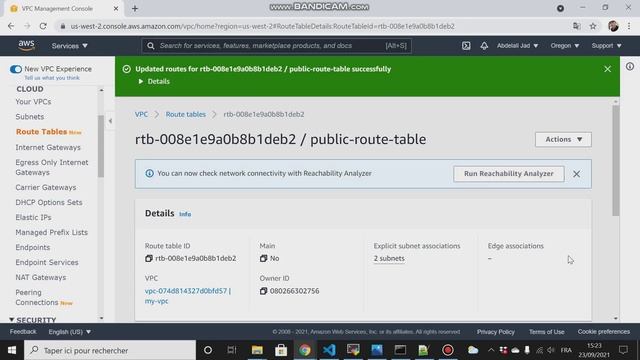This screenshot has height=360, width=640.
Task: Open Your VPCs in the sidebar
Action: 33,102
